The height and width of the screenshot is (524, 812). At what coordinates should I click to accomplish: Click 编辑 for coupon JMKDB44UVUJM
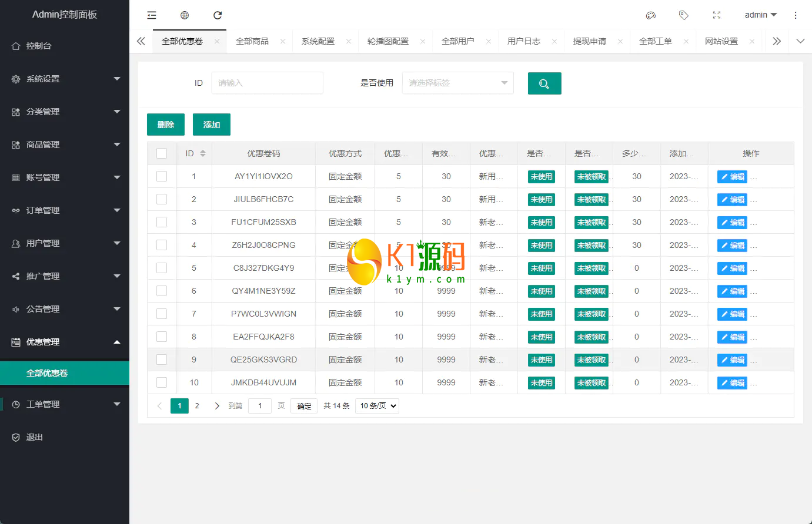[732, 383]
